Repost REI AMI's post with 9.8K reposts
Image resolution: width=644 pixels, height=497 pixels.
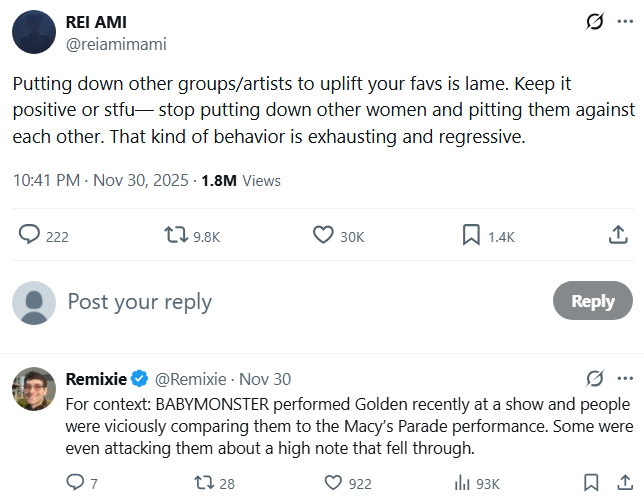click(175, 235)
